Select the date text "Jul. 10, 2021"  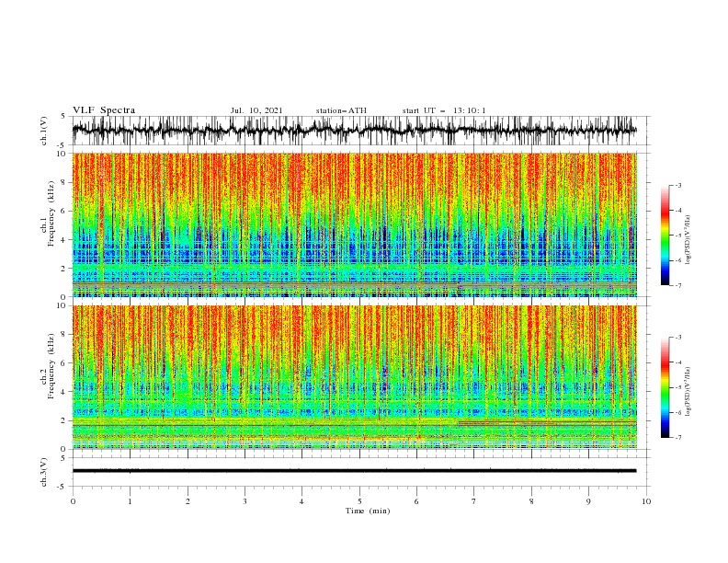pos(256,110)
